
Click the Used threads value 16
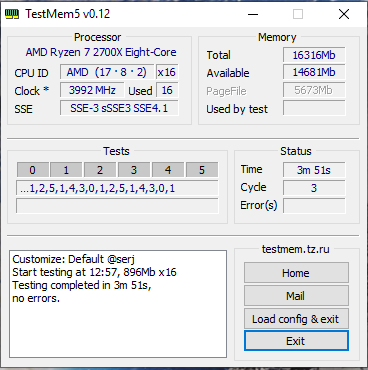(167, 90)
